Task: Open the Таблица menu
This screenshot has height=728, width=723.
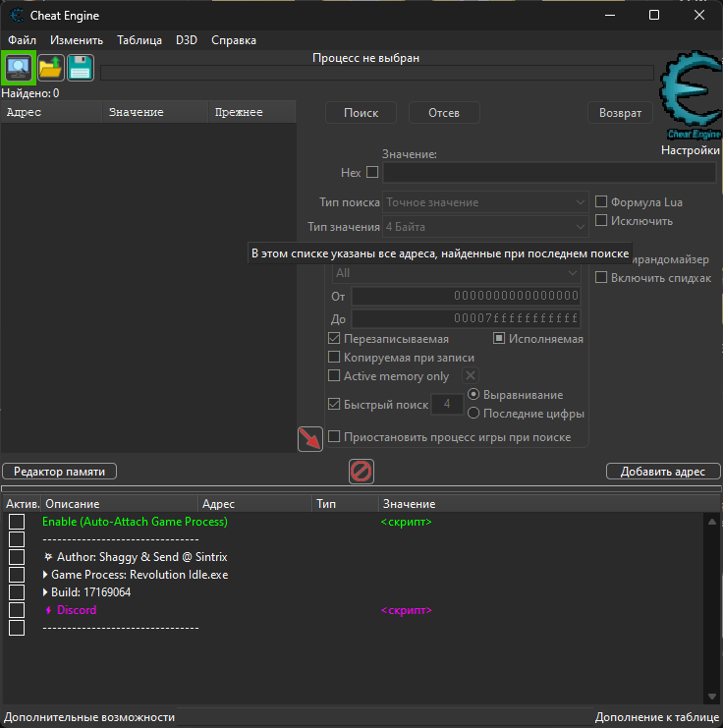Action: (139, 40)
